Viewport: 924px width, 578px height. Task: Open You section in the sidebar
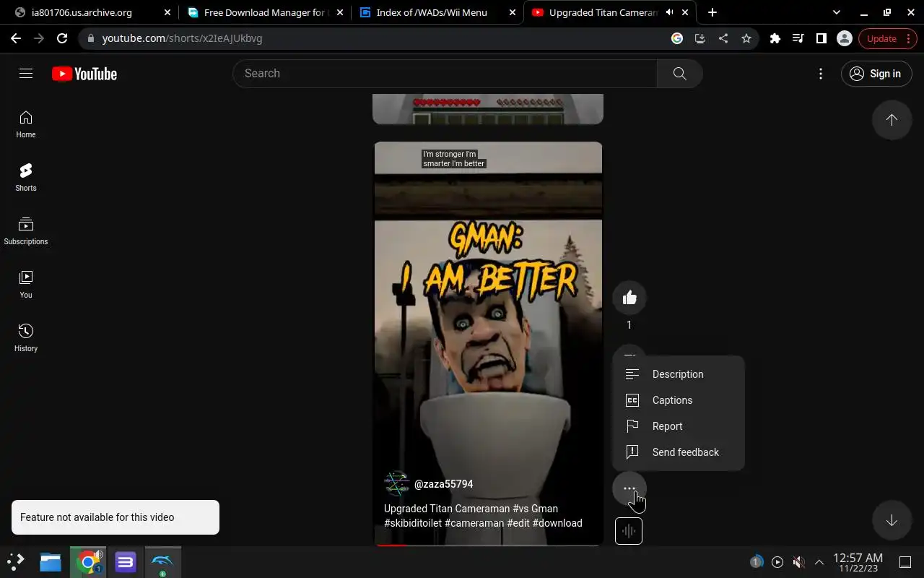(26, 285)
